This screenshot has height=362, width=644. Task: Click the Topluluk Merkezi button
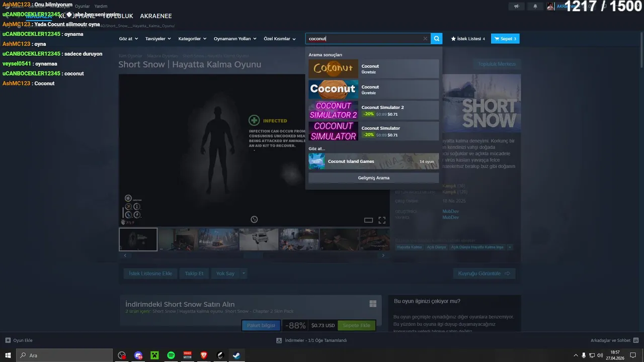pos(497,64)
